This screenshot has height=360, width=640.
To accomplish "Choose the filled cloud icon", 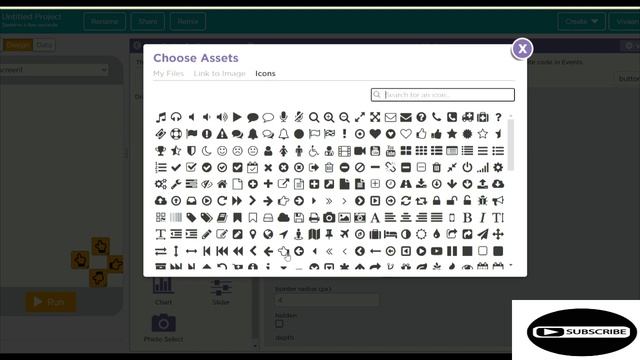I will coord(283,218).
